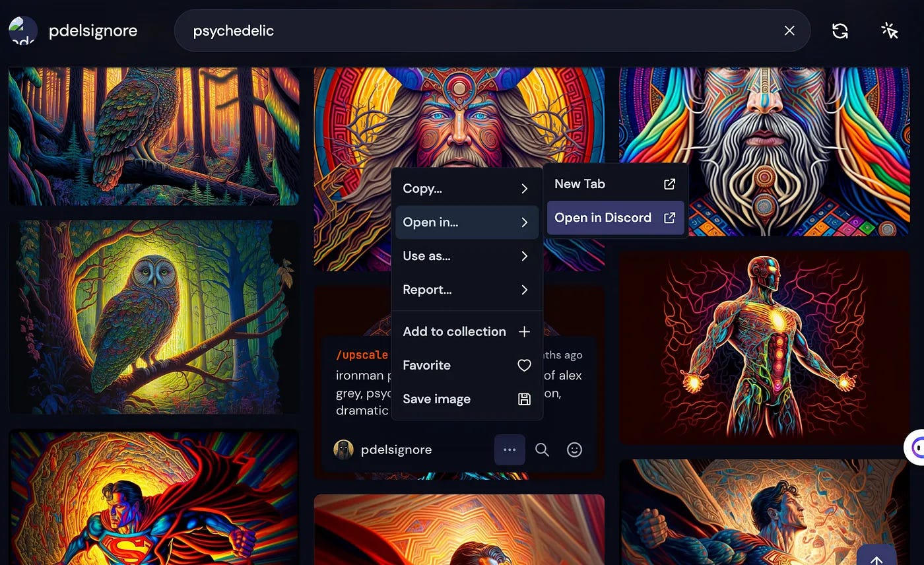Choose Favorite menu entry
Image resolution: width=924 pixels, height=565 pixels.
pos(467,365)
